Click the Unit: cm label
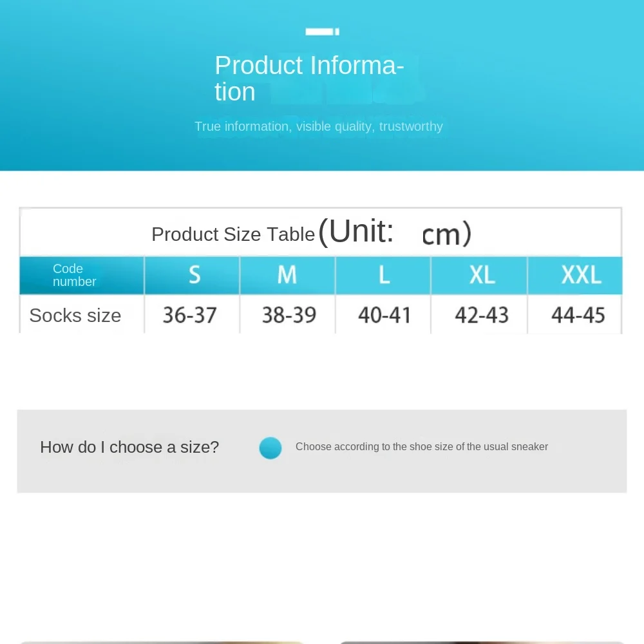The image size is (644, 644). coord(395,232)
